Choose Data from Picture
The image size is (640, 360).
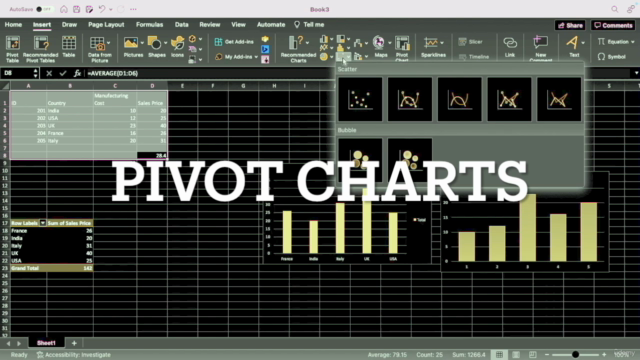click(x=100, y=49)
